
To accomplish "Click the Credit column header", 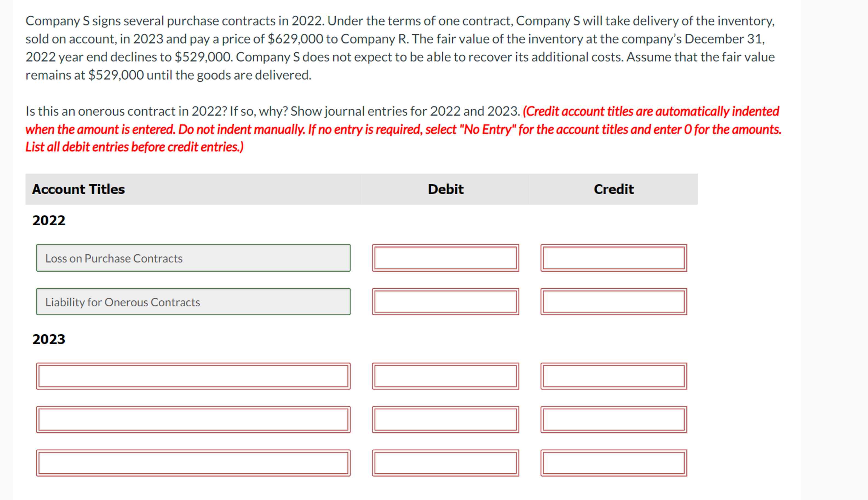I will pos(614,189).
